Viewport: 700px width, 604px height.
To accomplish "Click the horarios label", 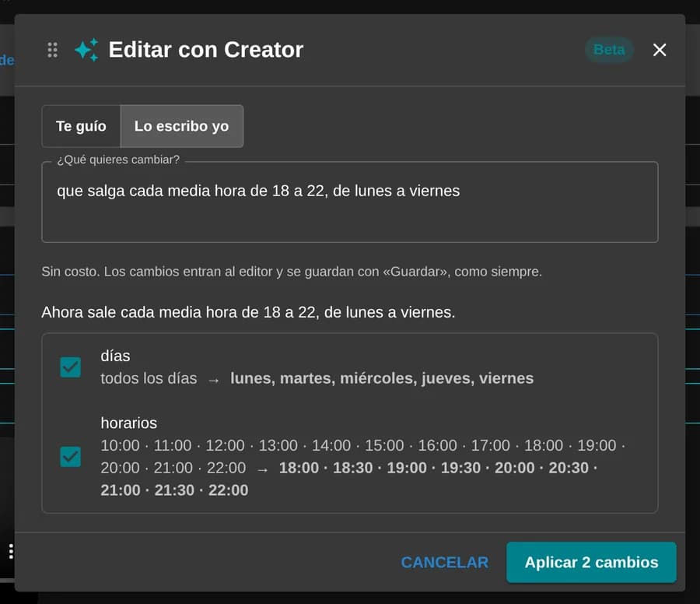I will (128, 423).
